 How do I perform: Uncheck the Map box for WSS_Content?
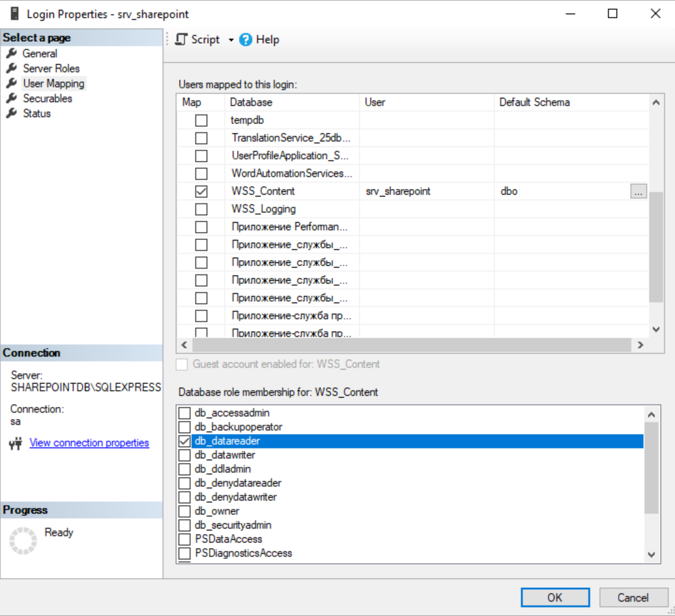[201, 191]
